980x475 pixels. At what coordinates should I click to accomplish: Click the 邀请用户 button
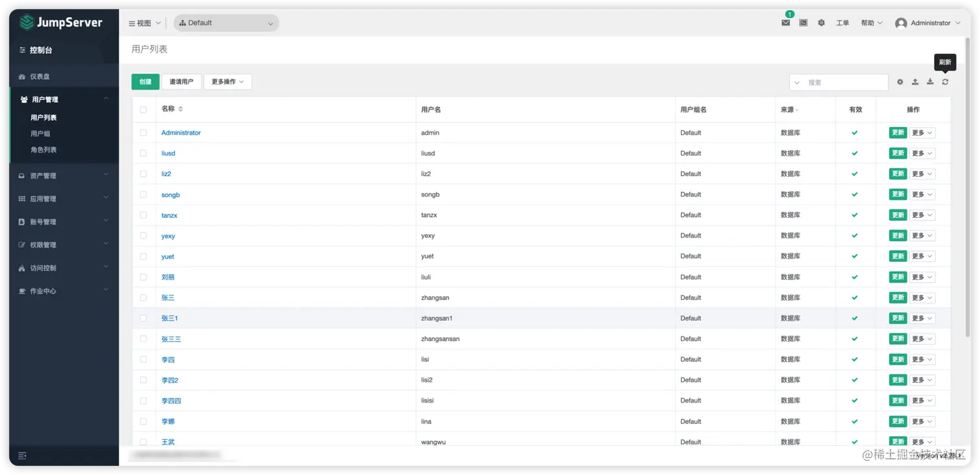coord(181,82)
